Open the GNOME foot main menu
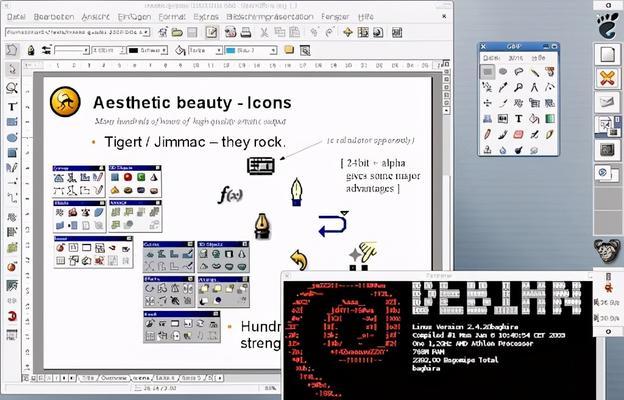Image resolution: width=624 pixels, height=400 pixels. tap(608, 25)
